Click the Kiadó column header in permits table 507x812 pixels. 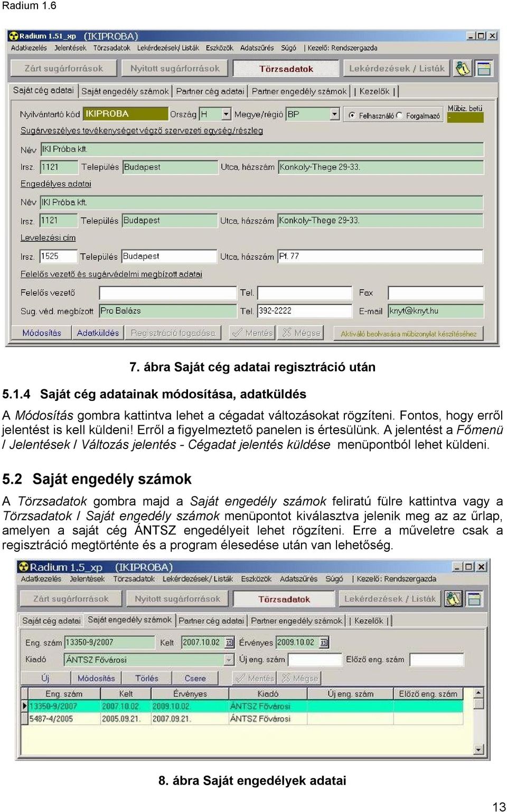click(x=268, y=694)
